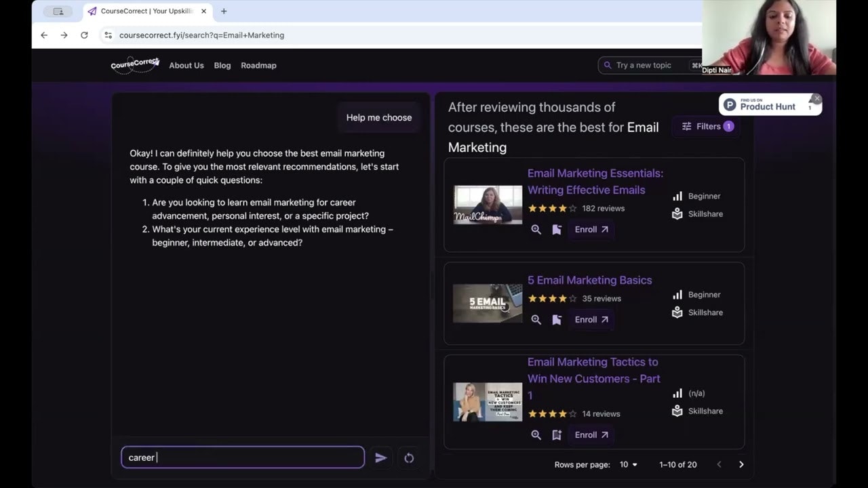The image size is (868, 488).
Task: Bookmark the 5 Email Marketing Basics course
Action: pyautogui.click(x=557, y=320)
